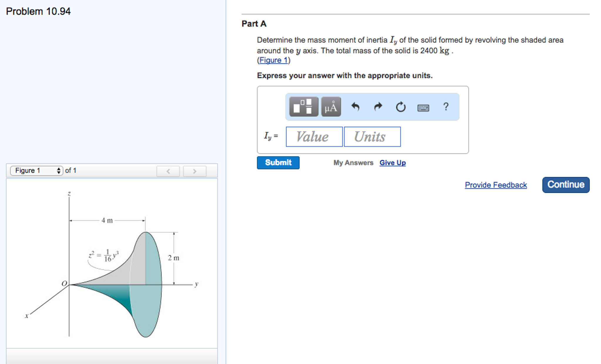Image resolution: width=601 pixels, height=364 pixels.
Task: Submit the answer
Action: click(278, 163)
